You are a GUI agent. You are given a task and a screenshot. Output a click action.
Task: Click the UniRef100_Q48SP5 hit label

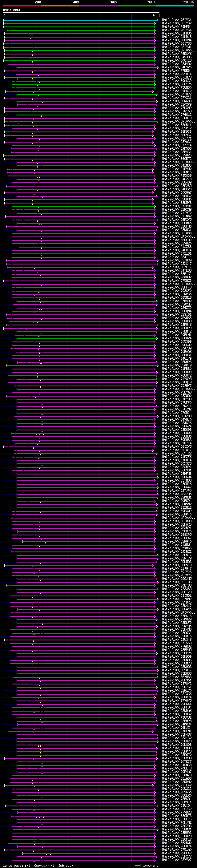coord(176,535)
